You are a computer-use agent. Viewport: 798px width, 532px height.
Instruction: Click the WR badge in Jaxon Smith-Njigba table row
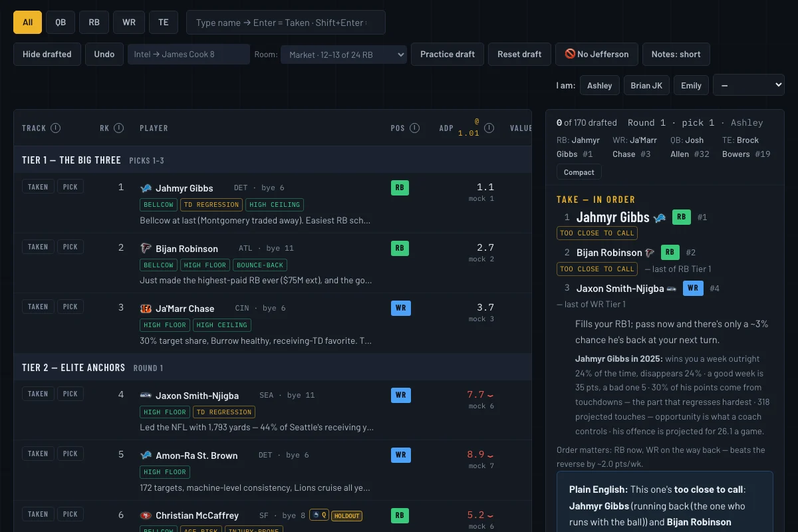(x=401, y=395)
